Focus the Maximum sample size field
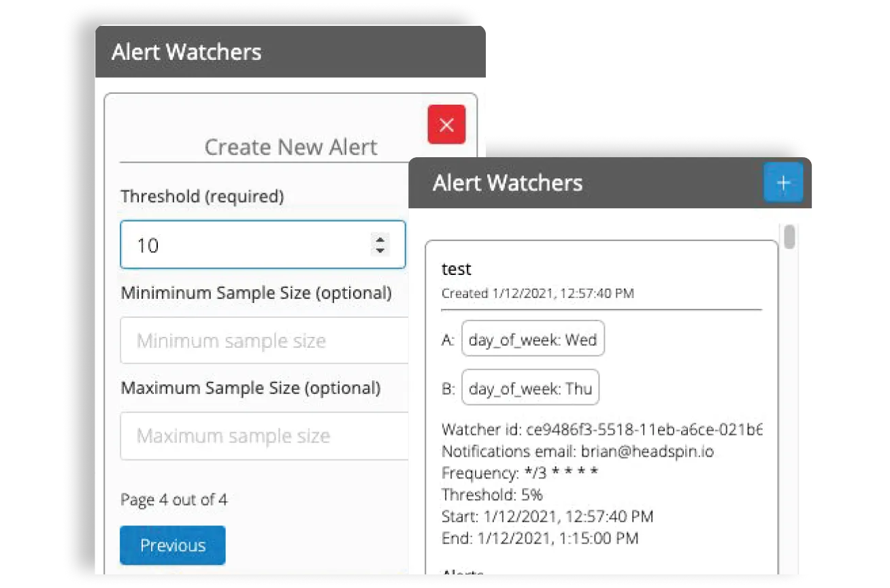Image resolution: width=890 pixels, height=588 pixels. 265,436
